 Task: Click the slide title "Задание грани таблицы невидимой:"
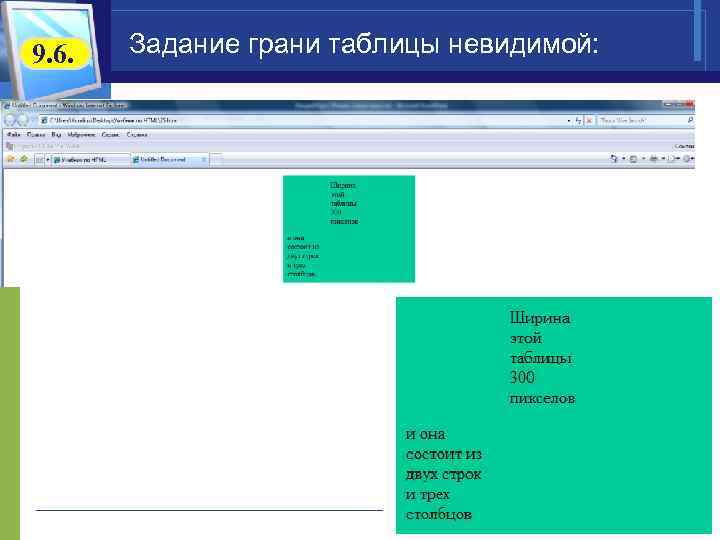364,44
